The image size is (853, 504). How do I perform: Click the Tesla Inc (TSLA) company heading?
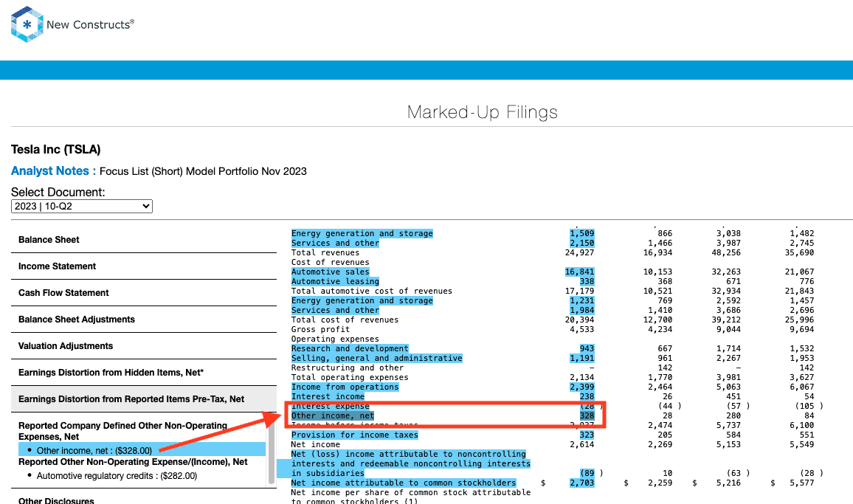56,150
